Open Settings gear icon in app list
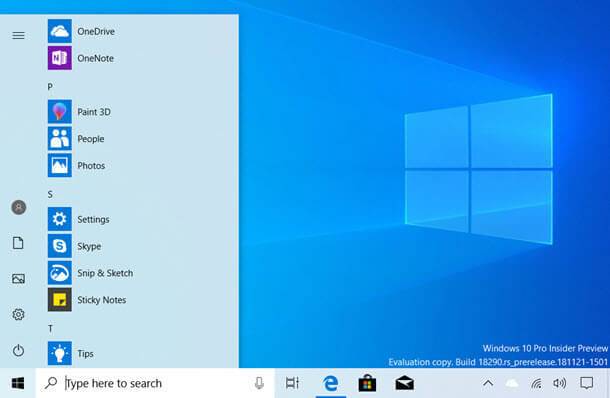Viewport: 610px width, 398px height. tap(60, 219)
